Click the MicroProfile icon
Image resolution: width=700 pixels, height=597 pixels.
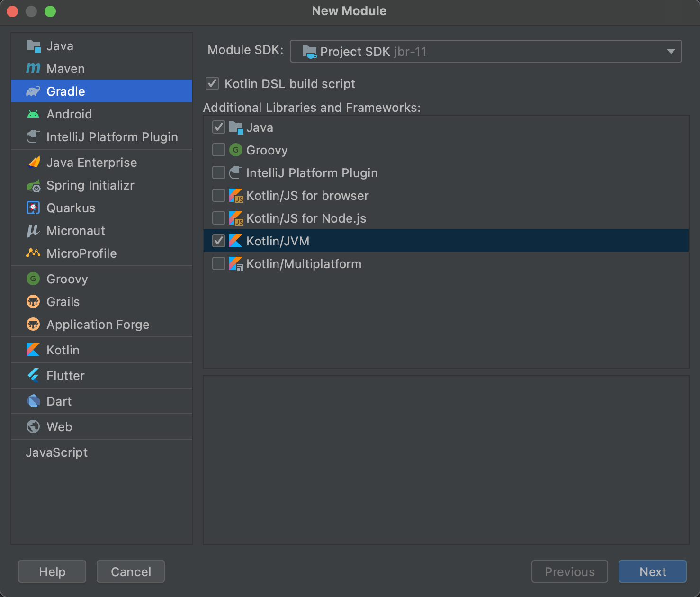pos(33,253)
